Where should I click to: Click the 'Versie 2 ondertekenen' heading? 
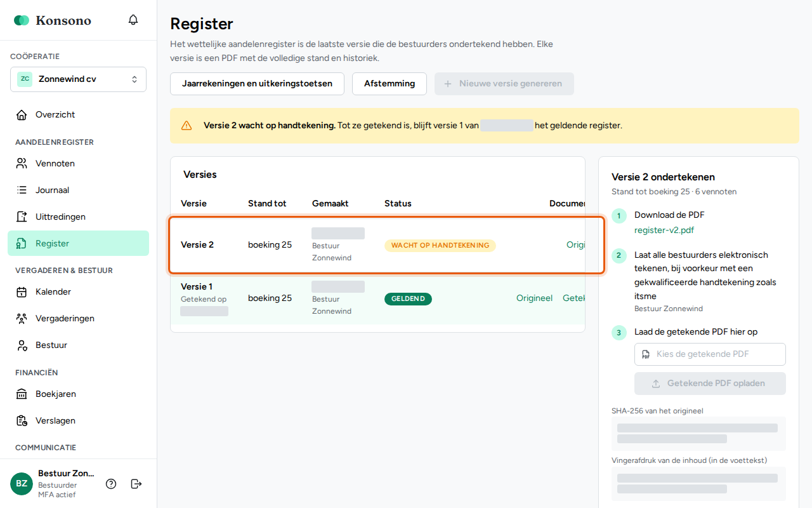coord(663,177)
